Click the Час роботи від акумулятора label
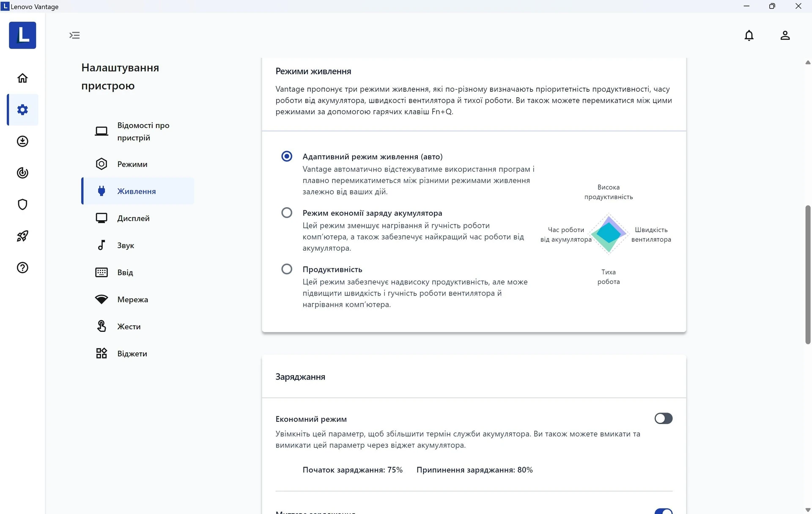Screen dimensions: 812x514 coord(566,235)
